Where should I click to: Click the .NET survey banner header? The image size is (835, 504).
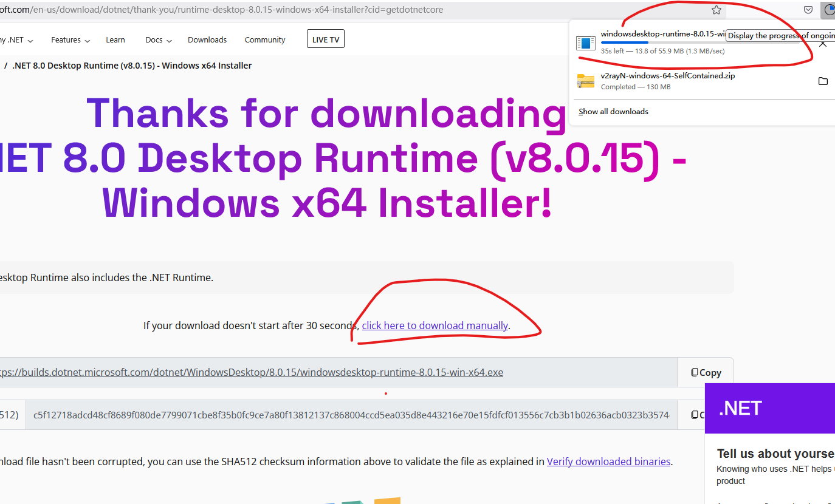[770, 409]
